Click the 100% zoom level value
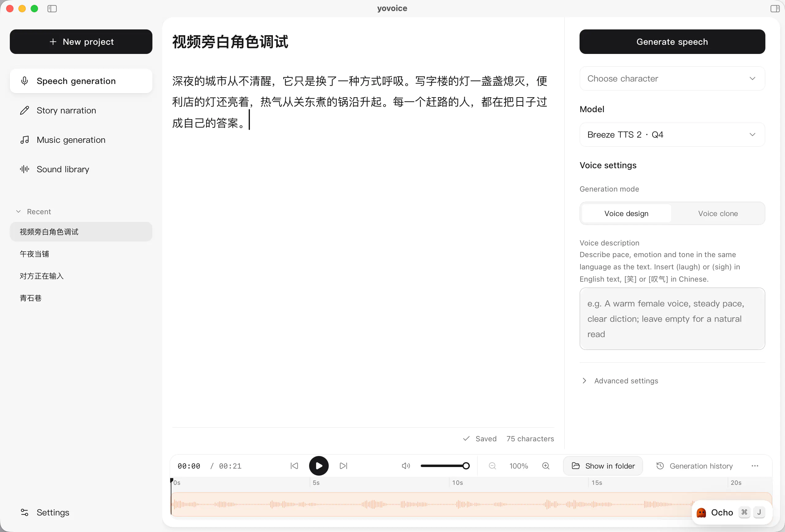This screenshot has height=532, width=785. 519,466
